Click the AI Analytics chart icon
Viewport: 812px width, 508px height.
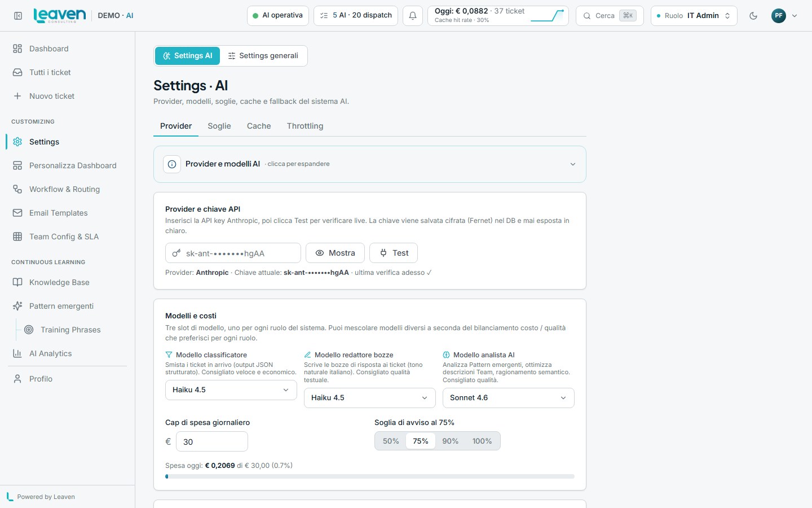(x=17, y=353)
